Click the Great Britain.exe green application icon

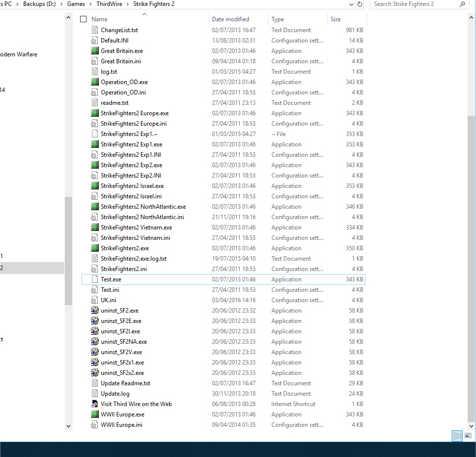click(x=95, y=51)
